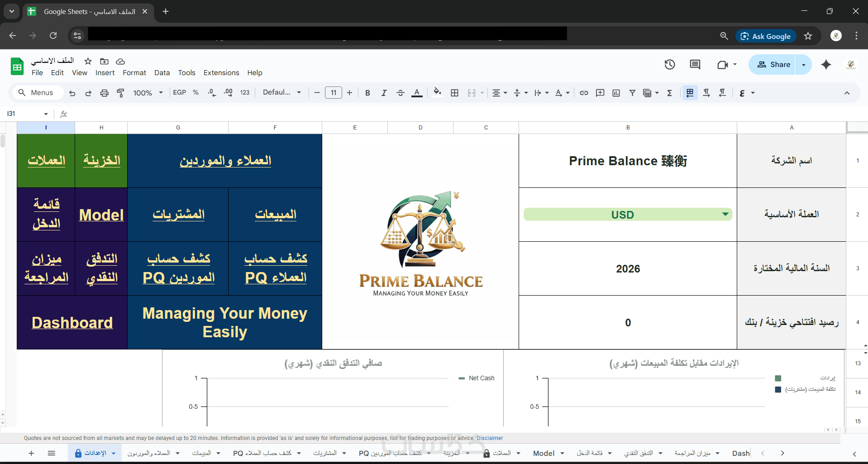Create a filter with funnel icon
This screenshot has height=464, width=868.
(632, 93)
